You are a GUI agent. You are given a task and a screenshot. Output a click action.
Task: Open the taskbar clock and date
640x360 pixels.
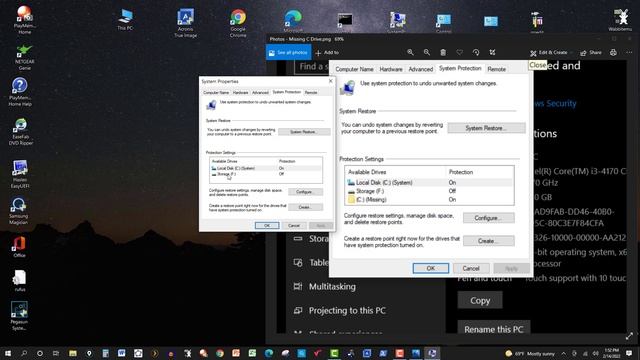611,353
